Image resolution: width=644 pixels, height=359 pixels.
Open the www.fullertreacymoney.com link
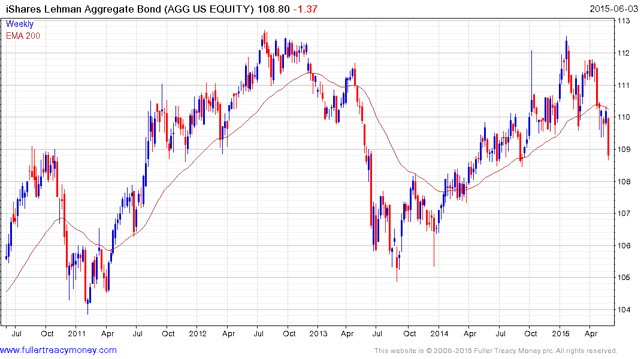click(58, 351)
